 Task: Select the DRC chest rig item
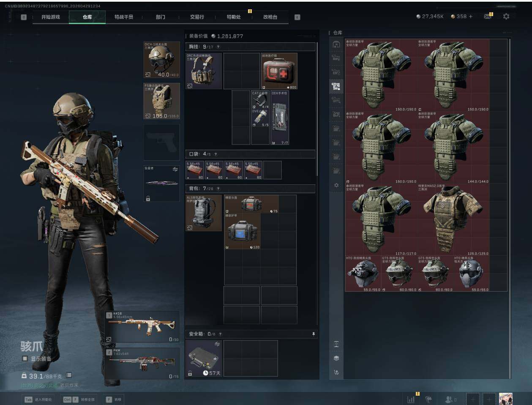(x=204, y=71)
